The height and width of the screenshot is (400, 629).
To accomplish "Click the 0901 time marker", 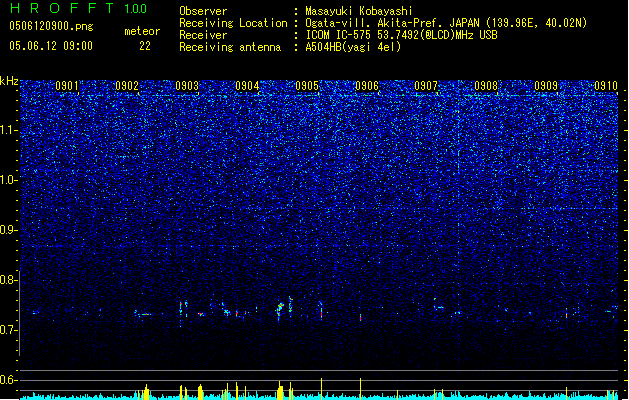I will pyautogui.click(x=67, y=86).
